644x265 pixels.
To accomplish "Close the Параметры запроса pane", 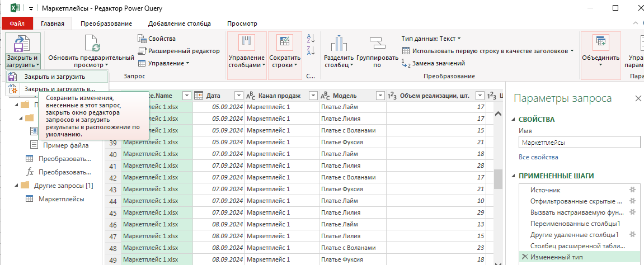I will click(x=638, y=98).
